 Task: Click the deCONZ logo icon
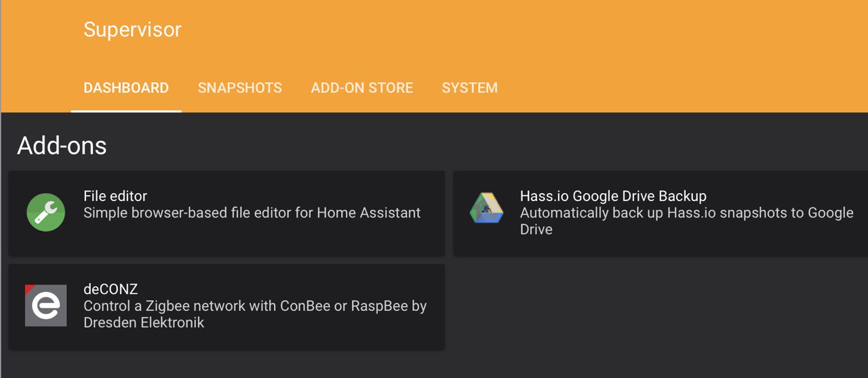(46, 306)
